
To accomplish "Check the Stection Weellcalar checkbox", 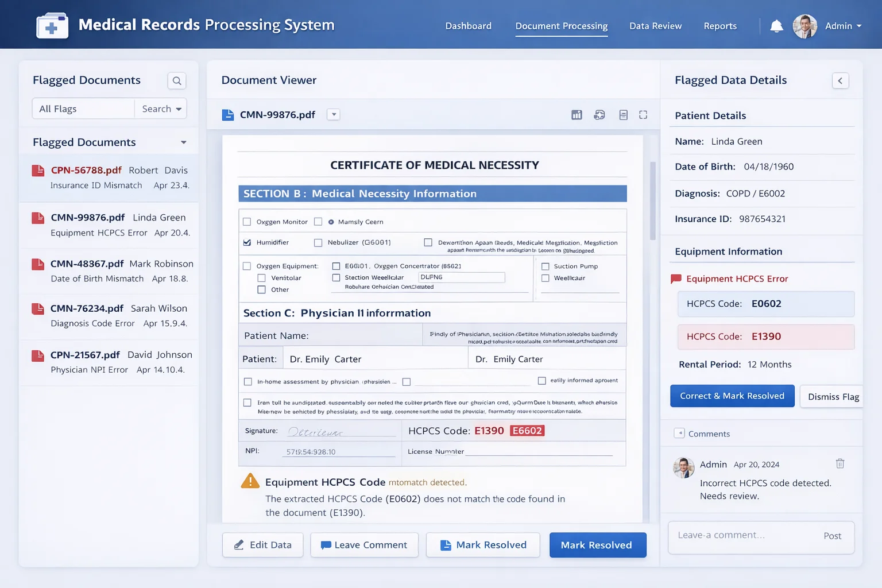I will [x=336, y=278].
